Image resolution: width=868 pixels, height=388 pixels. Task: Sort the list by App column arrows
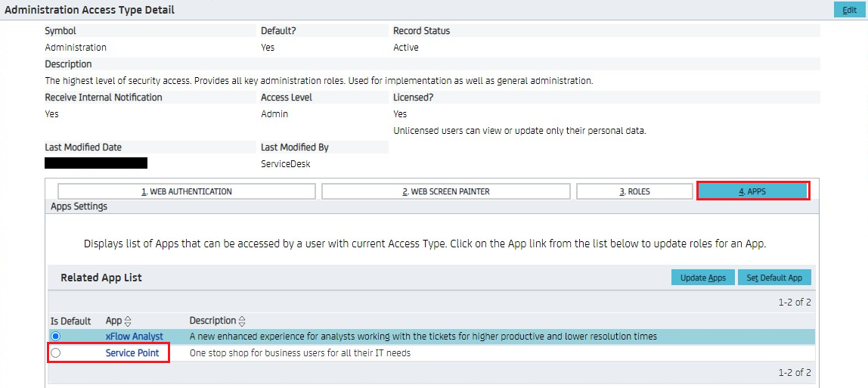pyautogui.click(x=128, y=321)
